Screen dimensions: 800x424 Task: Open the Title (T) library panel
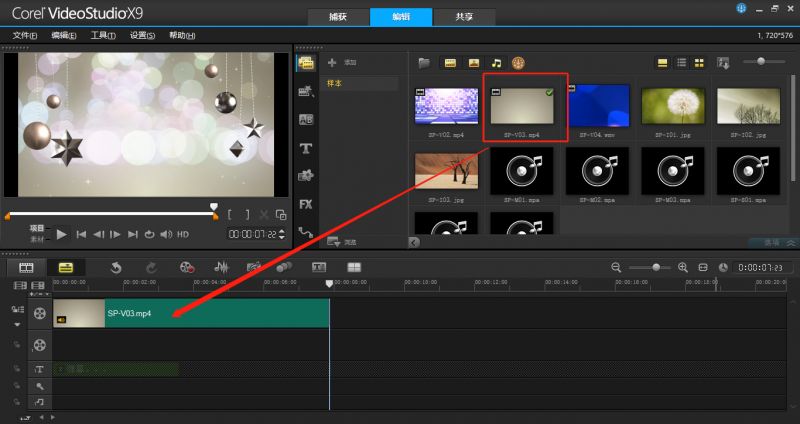(306, 148)
